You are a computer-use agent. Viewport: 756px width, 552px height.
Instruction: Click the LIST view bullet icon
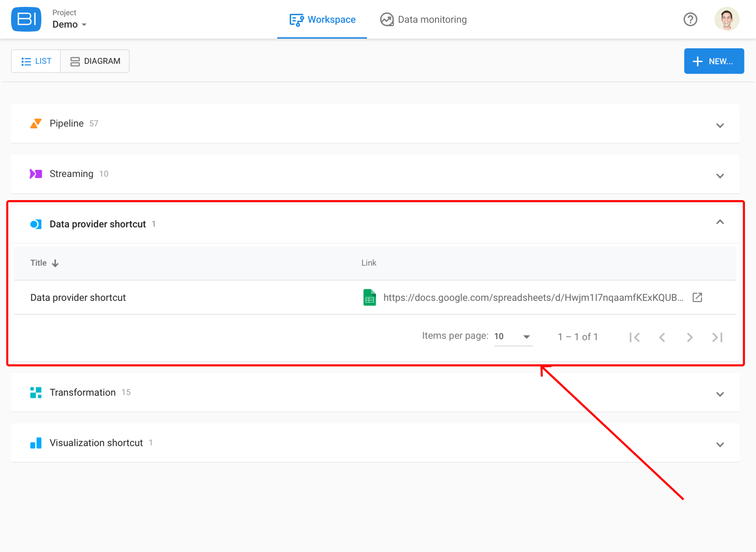(26, 61)
